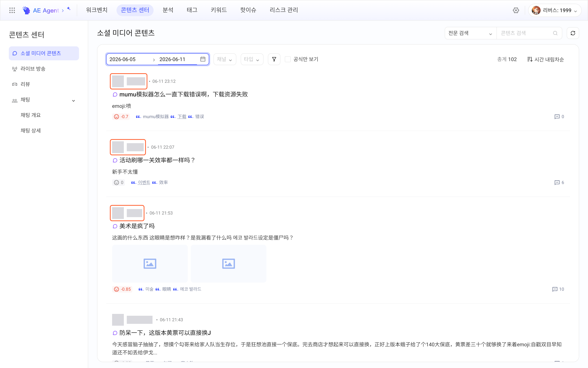Open the 핫이슈 tab
The image size is (588, 368).
coord(248,10)
